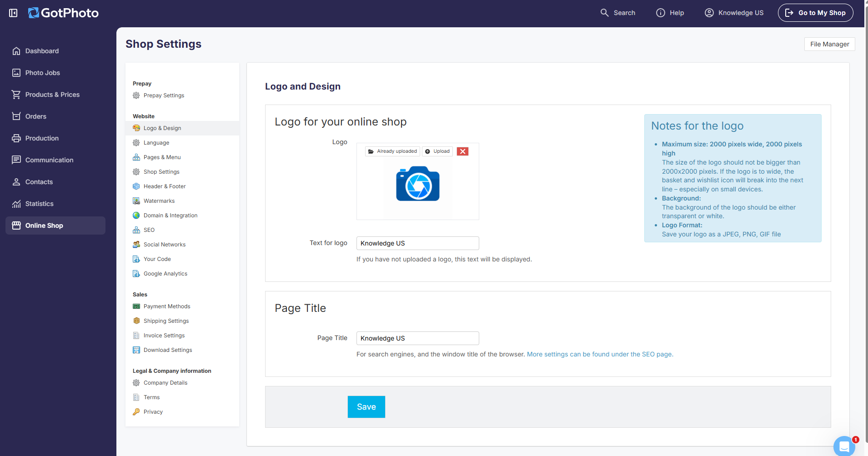Click the Logo & Design palette icon
This screenshot has height=456, width=868.
click(136, 128)
